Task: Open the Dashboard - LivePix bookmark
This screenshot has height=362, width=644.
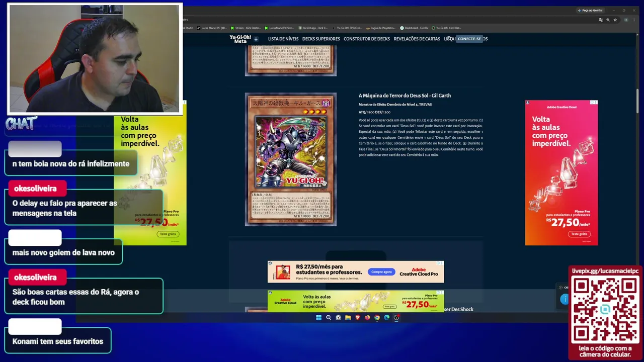Action: coord(415,28)
